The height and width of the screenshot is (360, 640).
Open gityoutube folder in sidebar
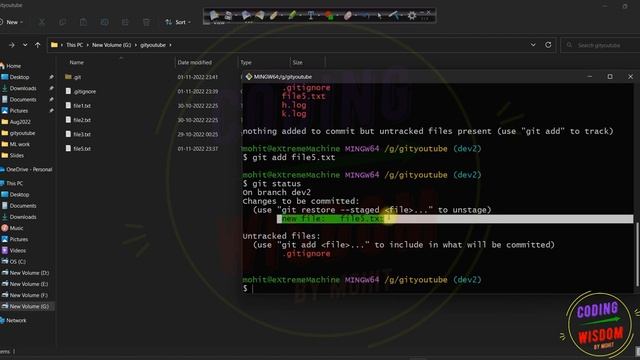click(x=18, y=133)
